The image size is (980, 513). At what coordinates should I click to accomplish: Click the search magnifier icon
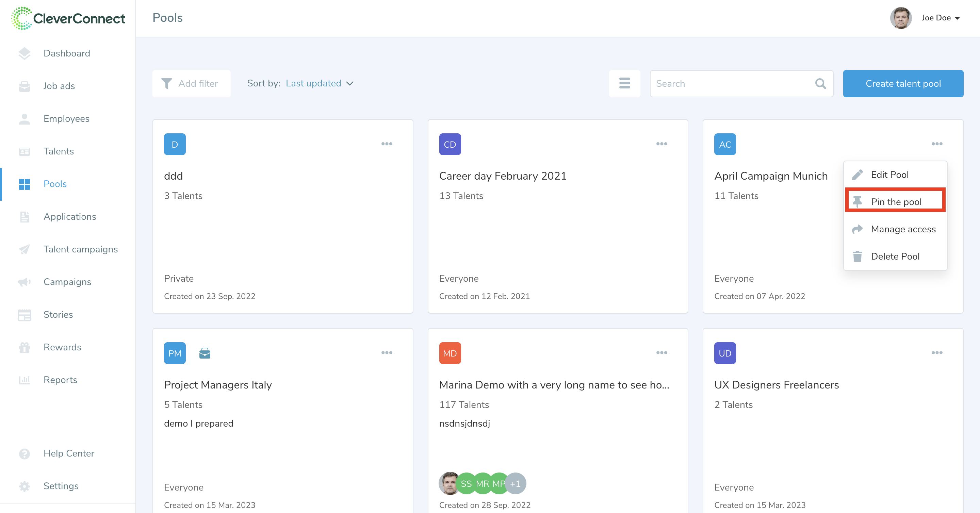(x=820, y=84)
